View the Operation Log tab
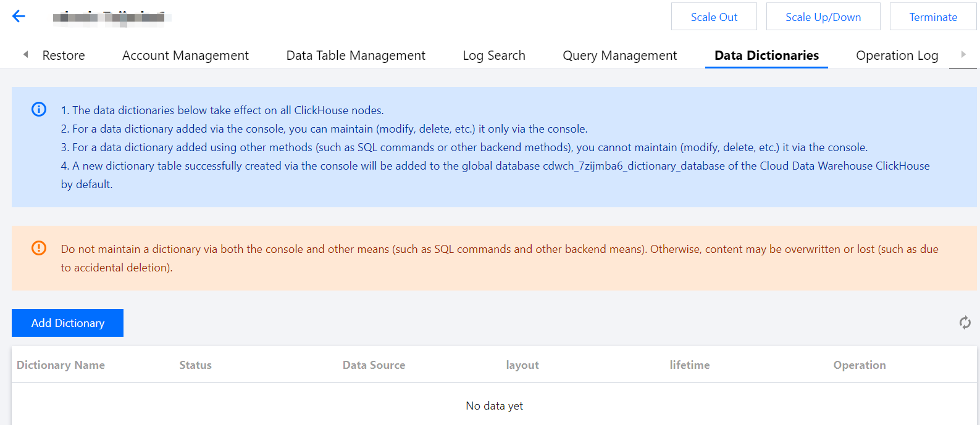This screenshot has height=425, width=980. pos(897,56)
